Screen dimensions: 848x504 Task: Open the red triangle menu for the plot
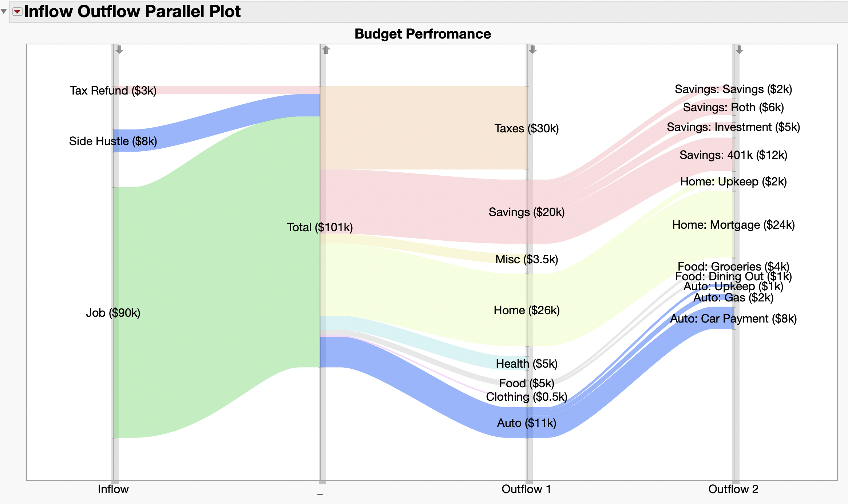(17, 12)
